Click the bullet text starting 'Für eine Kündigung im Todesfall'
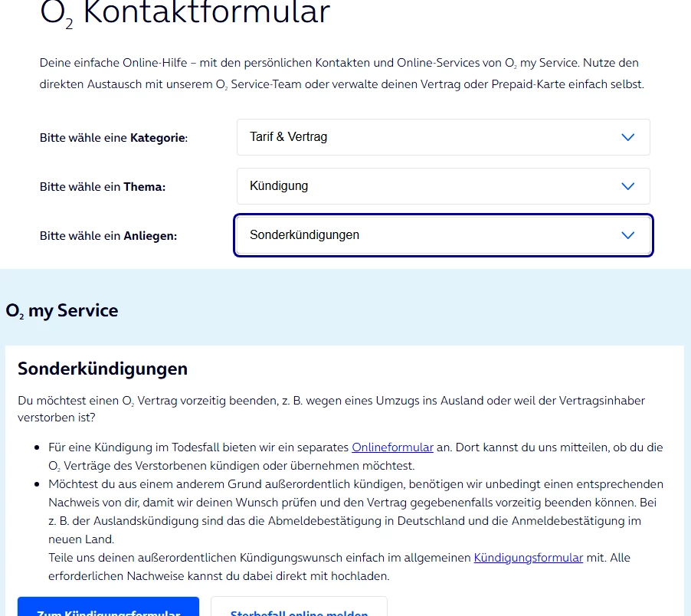691x616 pixels. [356, 457]
